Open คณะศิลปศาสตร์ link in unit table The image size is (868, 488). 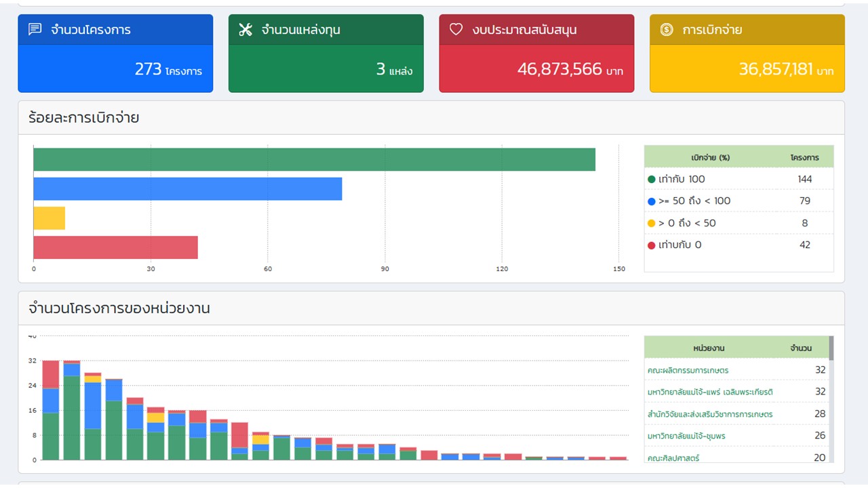pyautogui.click(x=673, y=458)
